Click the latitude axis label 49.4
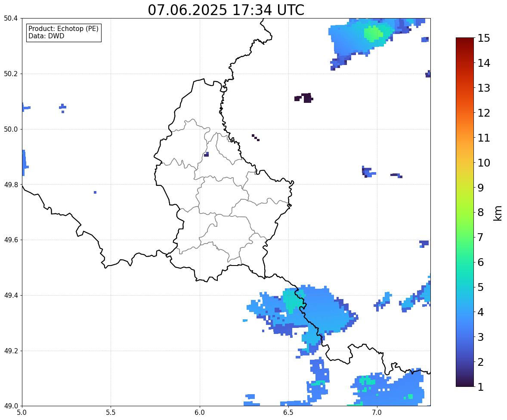The image size is (507, 420). click(x=11, y=296)
